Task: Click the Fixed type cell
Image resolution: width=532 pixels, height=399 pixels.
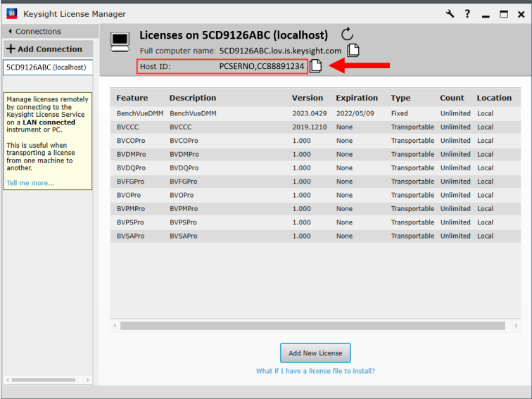Action: (x=399, y=113)
